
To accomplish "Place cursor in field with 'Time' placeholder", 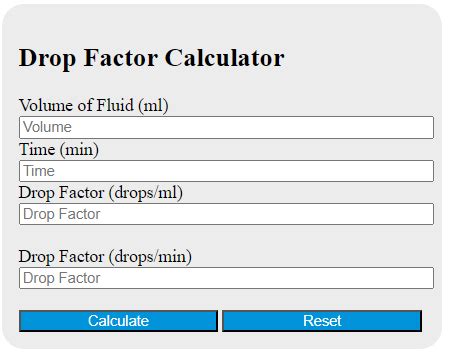I will (x=226, y=171).
